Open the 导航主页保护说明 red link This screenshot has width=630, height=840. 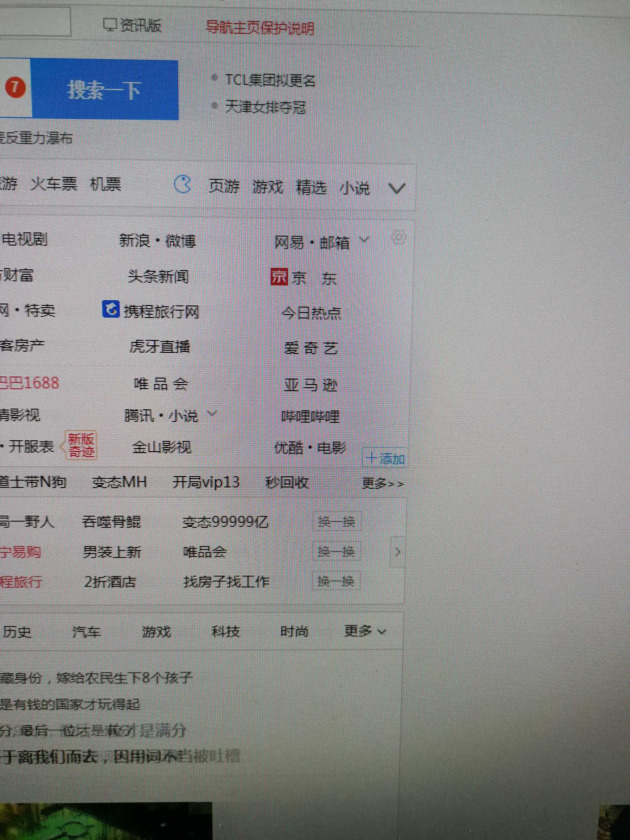point(260,28)
